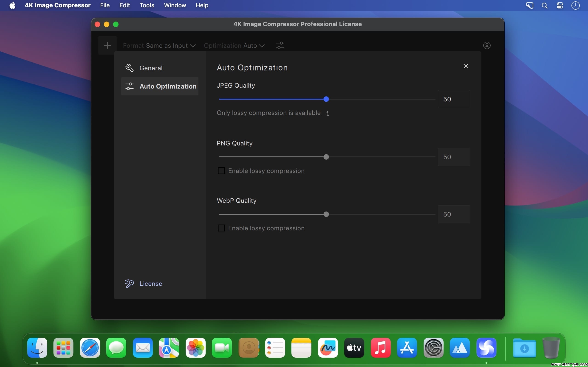588x367 pixels.
Task: Open Safari from the Dock
Action: 90,348
